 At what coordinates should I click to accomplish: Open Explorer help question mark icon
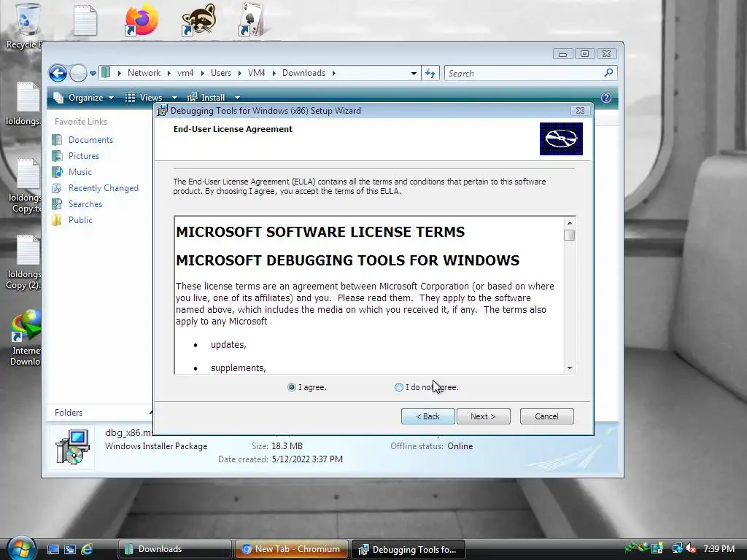coord(606,98)
